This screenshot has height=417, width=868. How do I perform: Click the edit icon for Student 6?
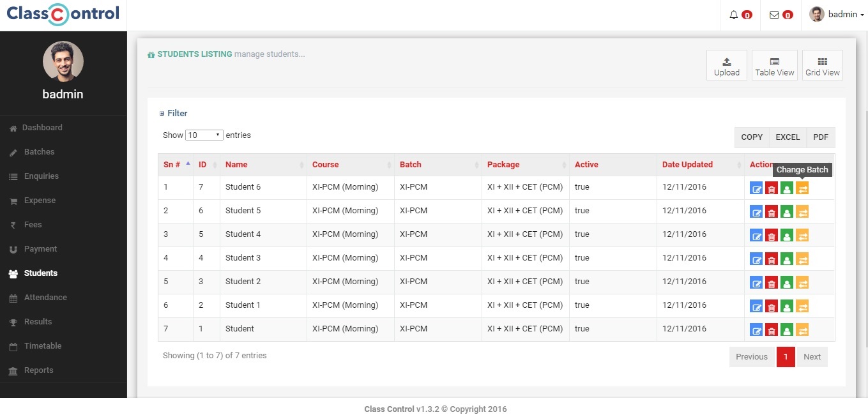[756, 188]
